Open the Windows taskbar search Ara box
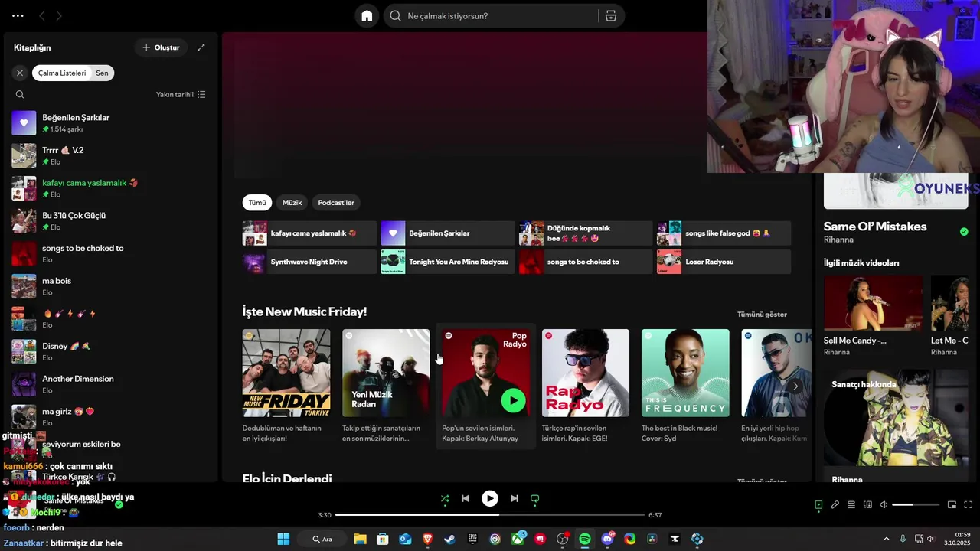980x551 pixels. pos(322,539)
